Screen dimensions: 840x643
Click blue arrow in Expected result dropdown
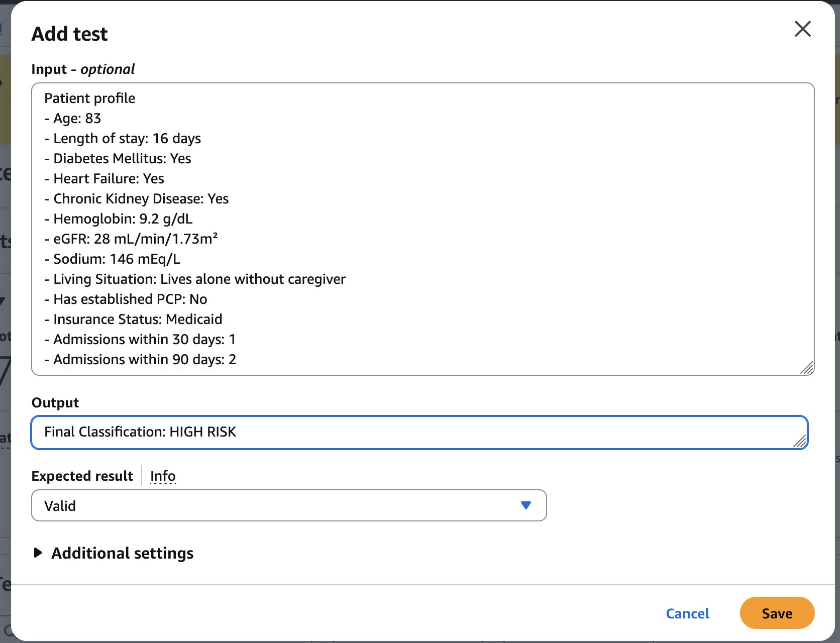tap(526, 505)
